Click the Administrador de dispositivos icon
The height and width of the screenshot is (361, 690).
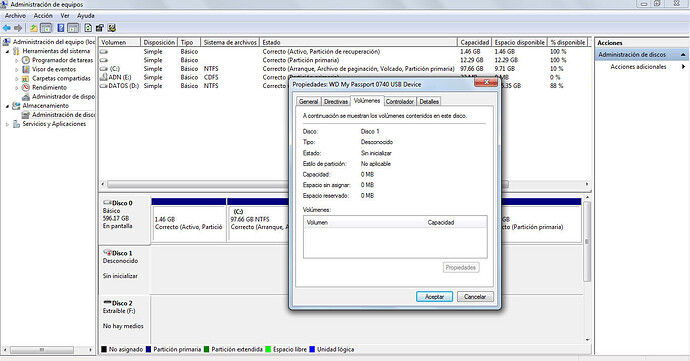(x=26, y=96)
